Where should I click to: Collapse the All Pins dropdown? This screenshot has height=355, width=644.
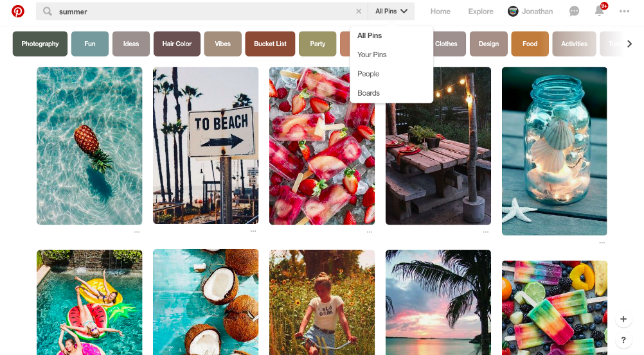(x=391, y=12)
